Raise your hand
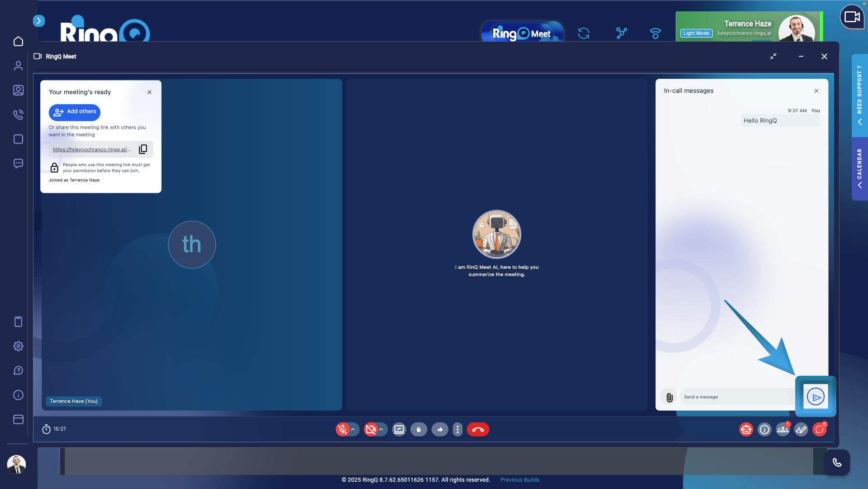 (419, 429)
